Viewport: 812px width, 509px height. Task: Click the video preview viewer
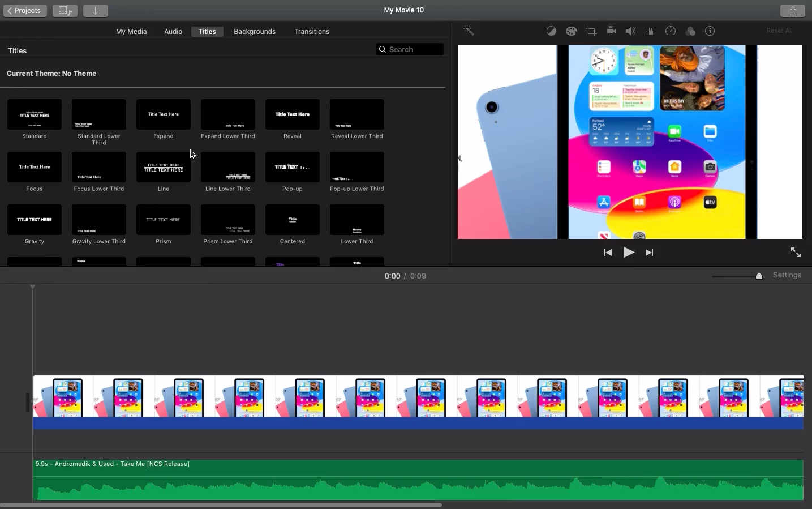coord(630,142)
